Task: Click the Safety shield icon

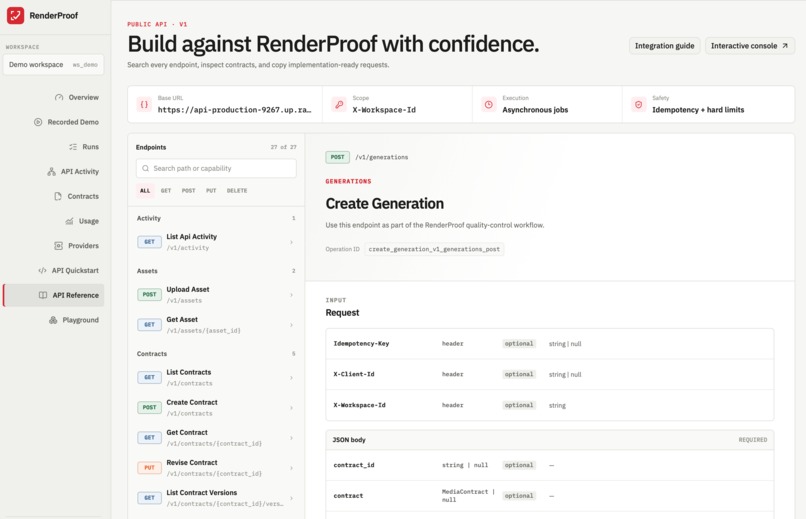Action: pos(638,104)
